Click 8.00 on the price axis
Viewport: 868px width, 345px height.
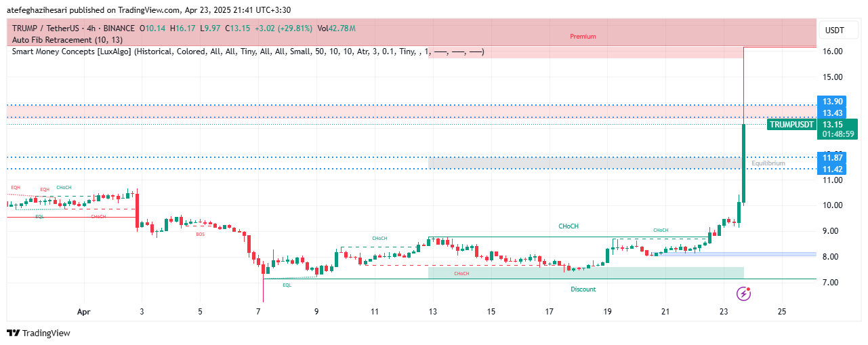831,257
